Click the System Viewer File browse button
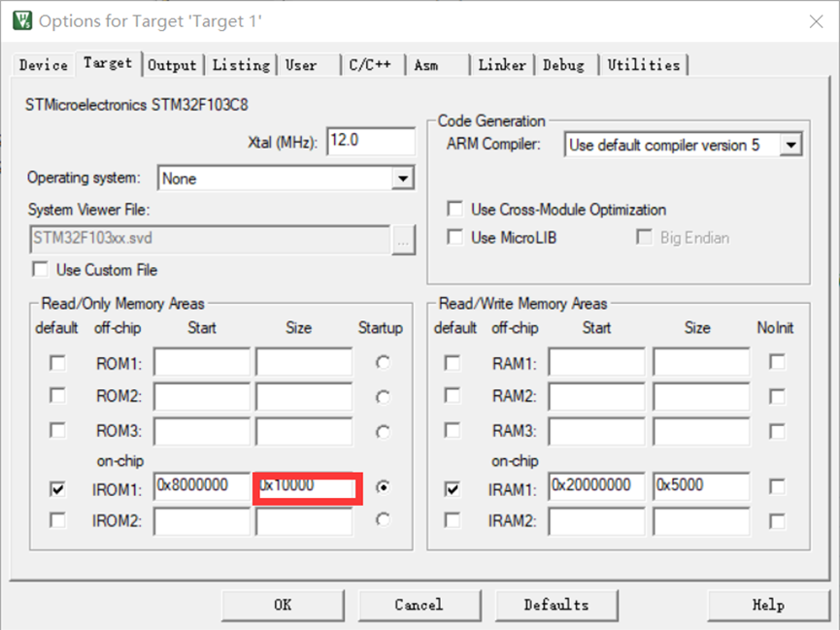 pos(403,240)
